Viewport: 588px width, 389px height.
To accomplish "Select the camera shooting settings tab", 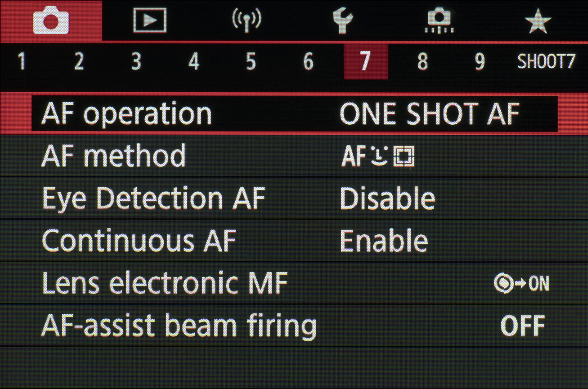I will (x=51, y=21).
